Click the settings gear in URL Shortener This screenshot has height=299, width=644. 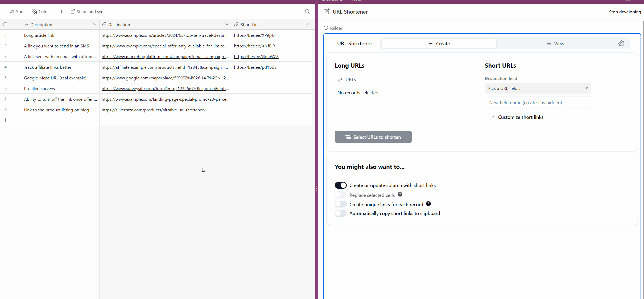[621, 43]
